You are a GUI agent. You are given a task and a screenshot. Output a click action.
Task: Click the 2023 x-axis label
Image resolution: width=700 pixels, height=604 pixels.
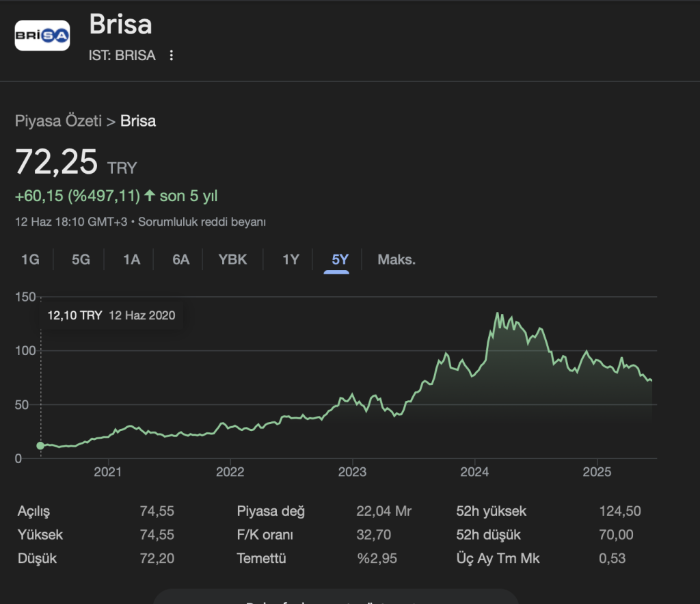pos(352,472)
